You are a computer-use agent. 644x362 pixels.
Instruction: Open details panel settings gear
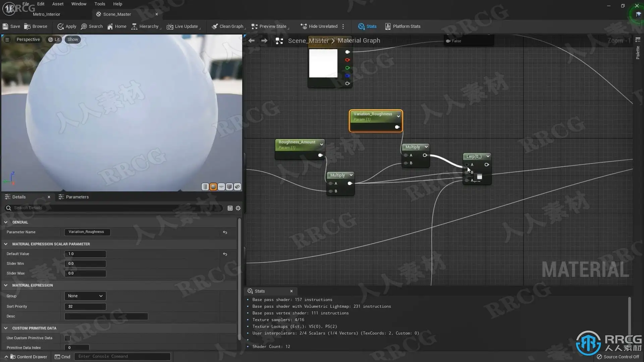tap(238, 208)
